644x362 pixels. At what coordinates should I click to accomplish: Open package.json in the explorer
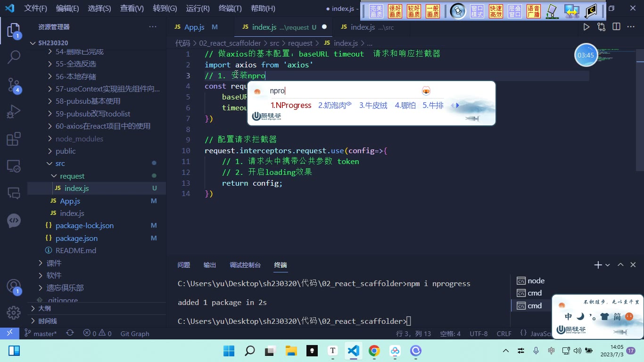97,238
